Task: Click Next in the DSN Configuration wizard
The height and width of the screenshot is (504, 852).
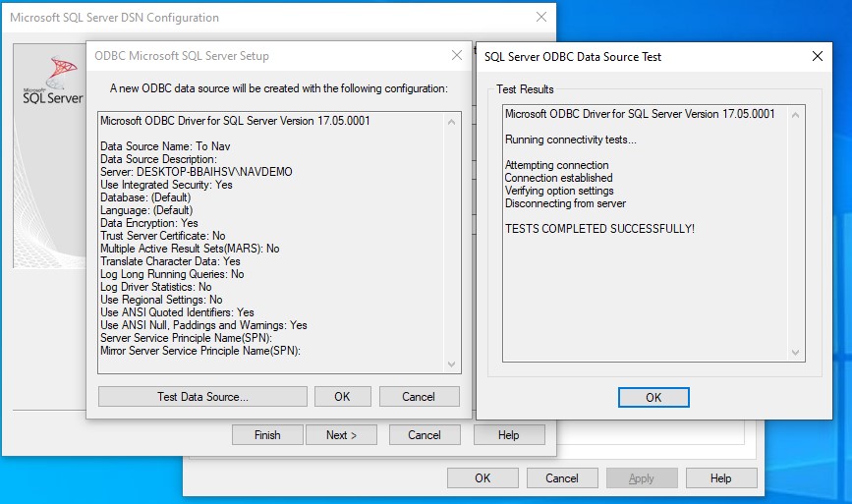Action: pyautogui.click(x=341, y=435)
